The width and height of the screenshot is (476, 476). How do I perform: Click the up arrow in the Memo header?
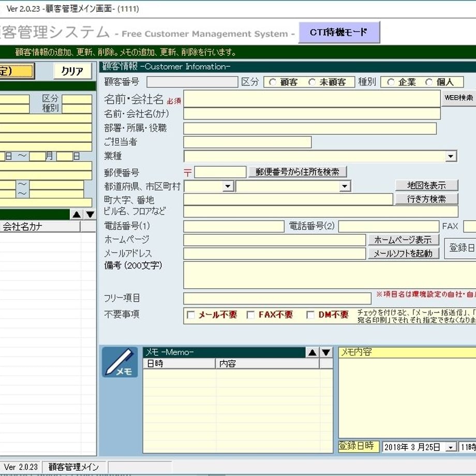pyautogui.click(x=312, y=352)
